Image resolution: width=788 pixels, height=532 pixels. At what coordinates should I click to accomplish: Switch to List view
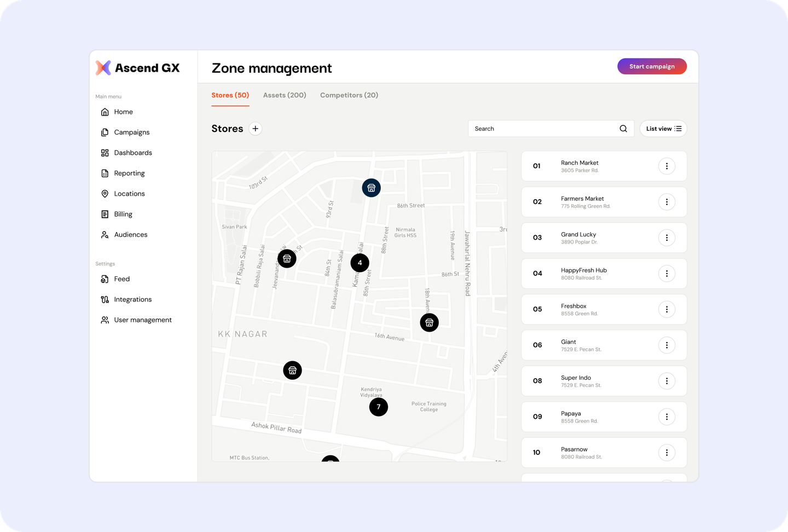pos(663,129)
